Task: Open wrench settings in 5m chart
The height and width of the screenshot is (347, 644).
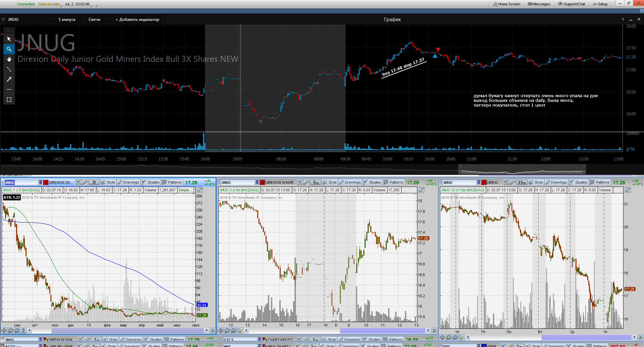Action: pos(307,182)
